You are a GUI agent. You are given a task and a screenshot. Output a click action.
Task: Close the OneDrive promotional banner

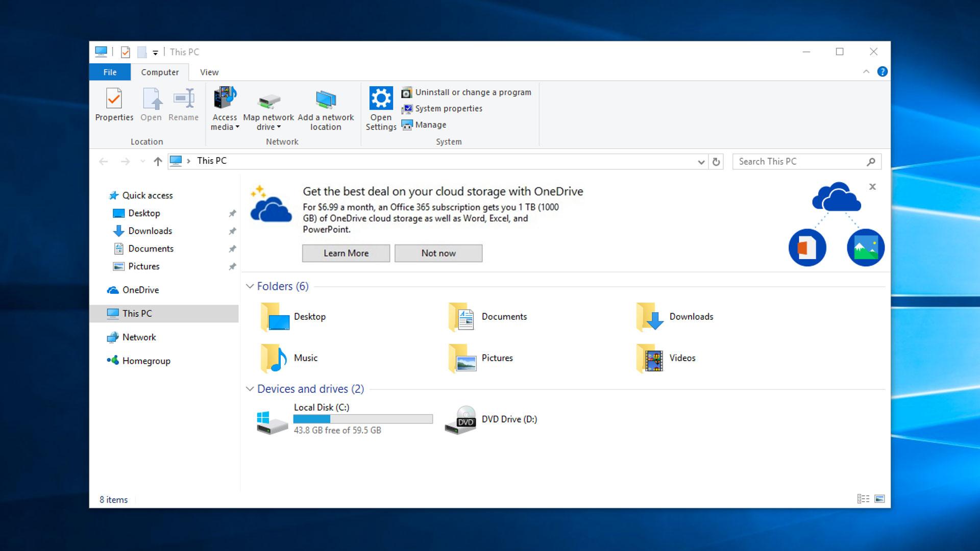point(872,187)
